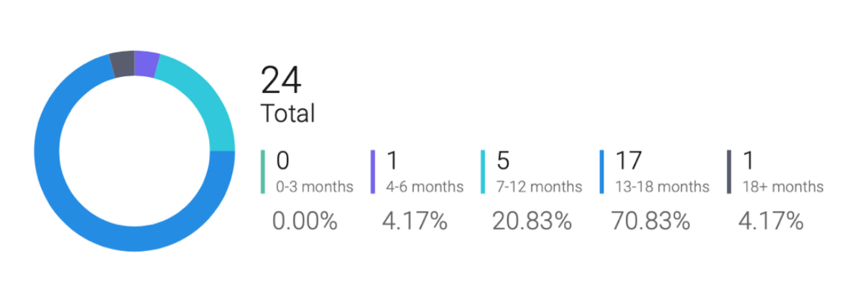Select the blue 13-18 months color bar
The width and height of the screenshot is (868, 292).
click(x=602, y=172)
